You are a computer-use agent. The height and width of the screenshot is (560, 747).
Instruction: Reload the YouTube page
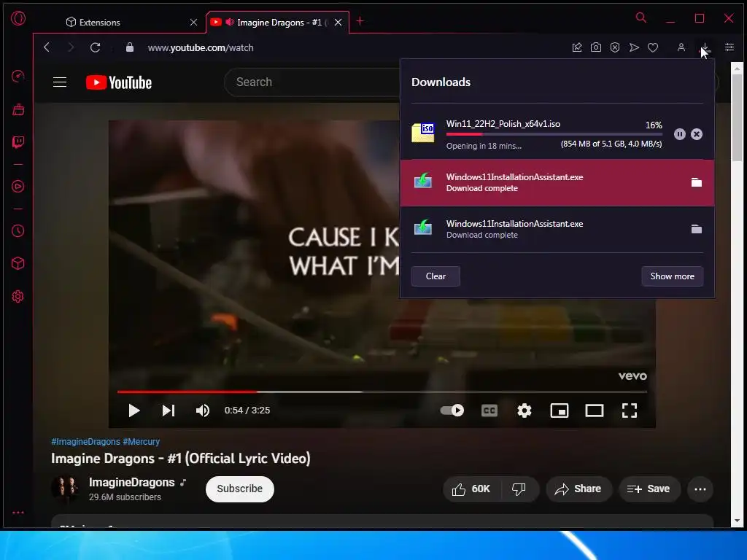(x=96, y=47)
